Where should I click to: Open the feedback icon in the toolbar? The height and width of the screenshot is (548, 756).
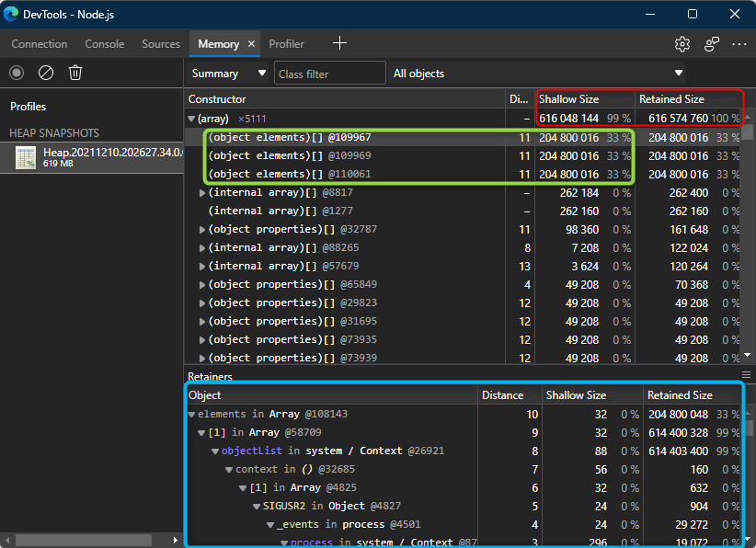click(x=711, y=43)
